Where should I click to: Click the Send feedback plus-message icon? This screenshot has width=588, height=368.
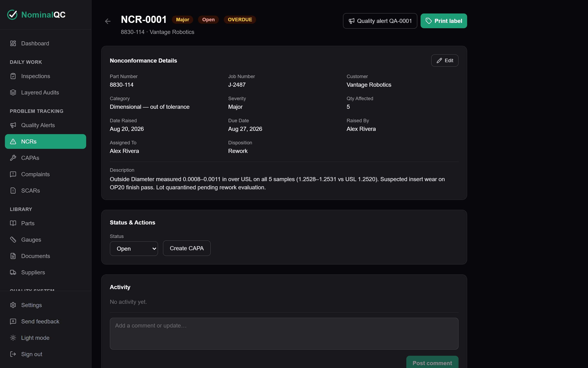coord(13,322)
